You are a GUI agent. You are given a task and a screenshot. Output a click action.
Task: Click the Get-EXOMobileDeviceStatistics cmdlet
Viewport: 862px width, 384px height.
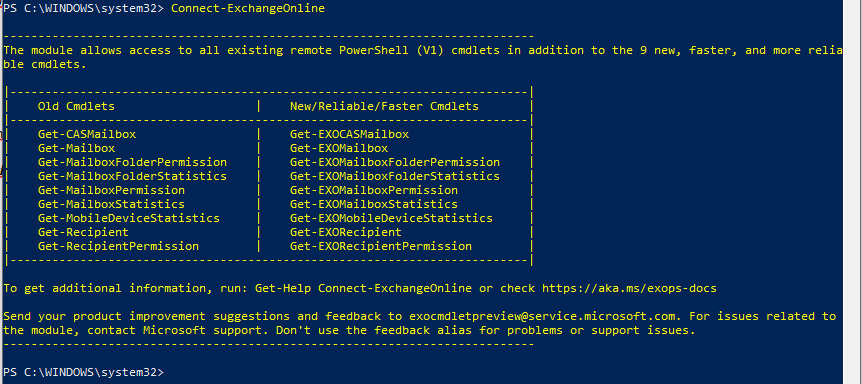pyautogui.click(x=391, y=218)
